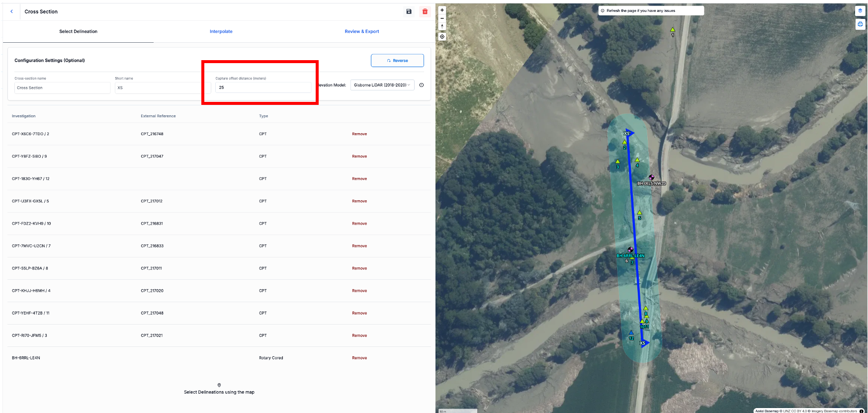Show info about the Elevation Model
The width and height of the screenshot is (868, 413).
coord(422,85)
